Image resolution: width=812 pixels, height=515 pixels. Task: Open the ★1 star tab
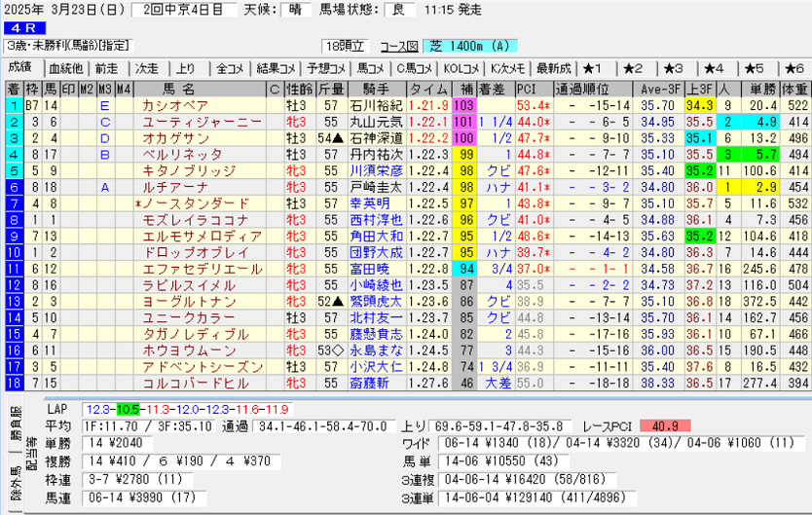click(594, 68)
